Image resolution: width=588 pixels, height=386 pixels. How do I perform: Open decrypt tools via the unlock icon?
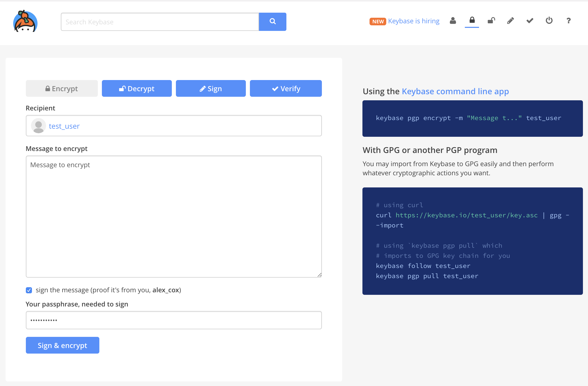pyautogui.click(x=491, y=21)
